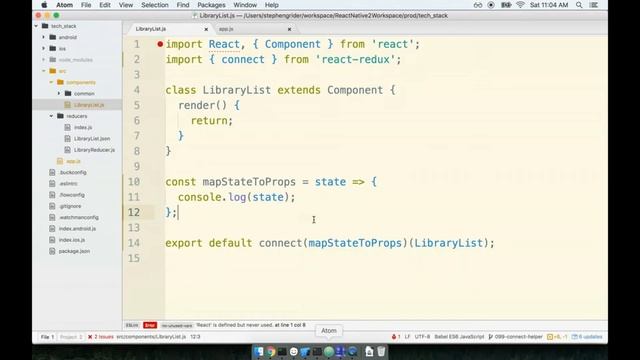Open Chrome from the Dock
This screenshot has height=360, width=640.
click(270, 351)
